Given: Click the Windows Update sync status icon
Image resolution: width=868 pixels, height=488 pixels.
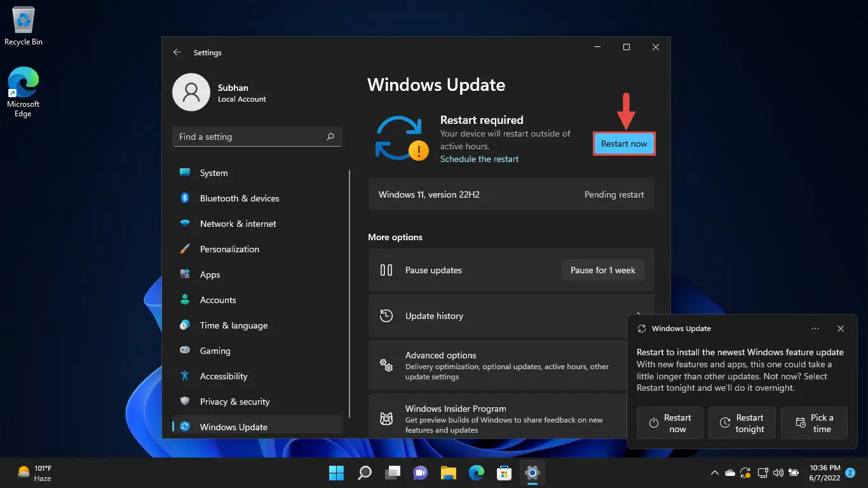Looking at the screenshot, I should (400, 138).
